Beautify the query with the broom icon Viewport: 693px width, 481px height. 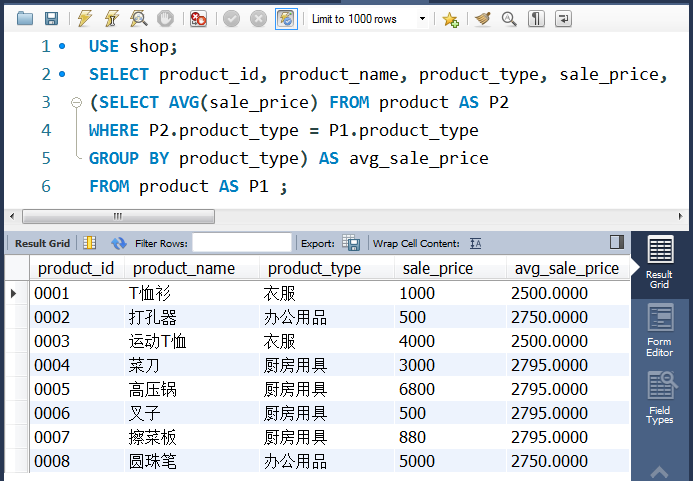coord(483,19)
